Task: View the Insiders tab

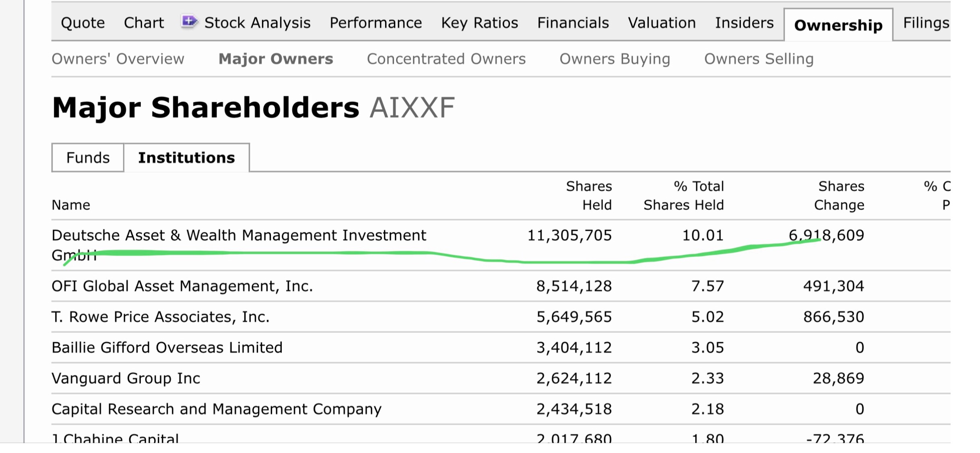Action: (744, 23)
